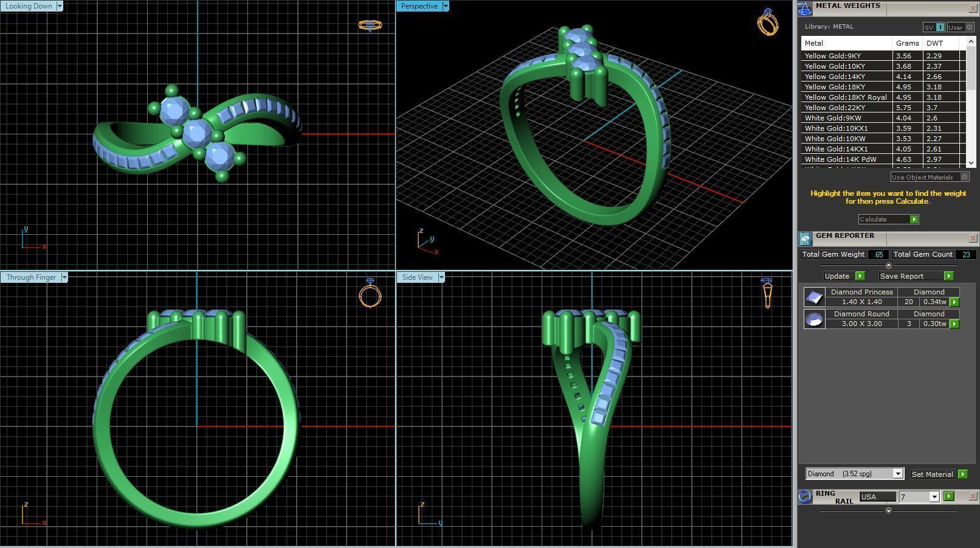The height and width of the screenshot is (548, 980).
Task: Open Perspective viewport dropdown arrow
Action: click(446, 6)
